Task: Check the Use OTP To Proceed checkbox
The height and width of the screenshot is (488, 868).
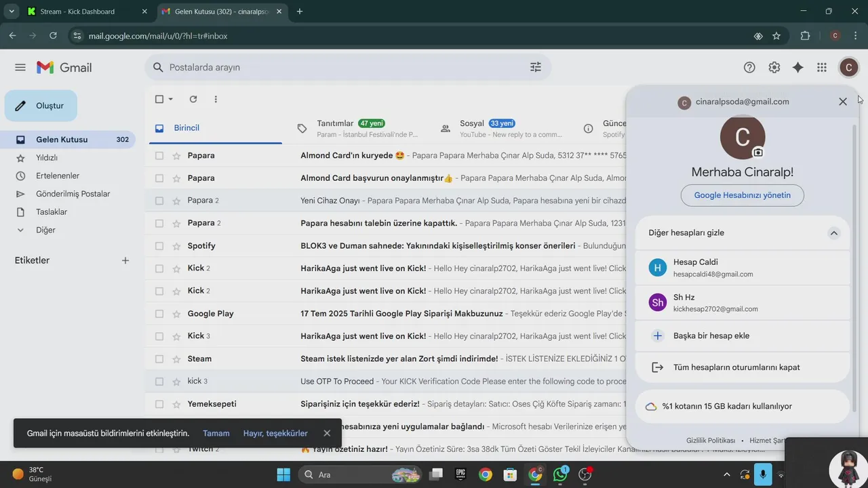Action: (x=159, y=381)
